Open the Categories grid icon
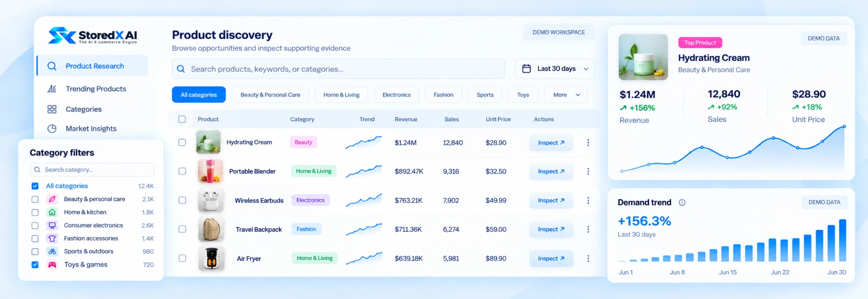This screenshot has height=299, width=868. point(52,109)
